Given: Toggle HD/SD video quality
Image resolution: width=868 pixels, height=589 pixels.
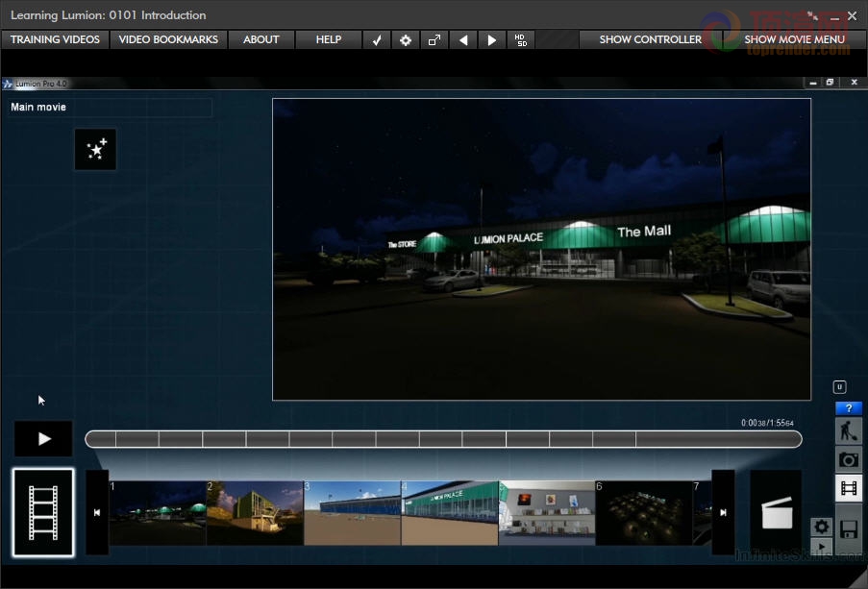Looking at the screenshot, I should pos(521,39).
